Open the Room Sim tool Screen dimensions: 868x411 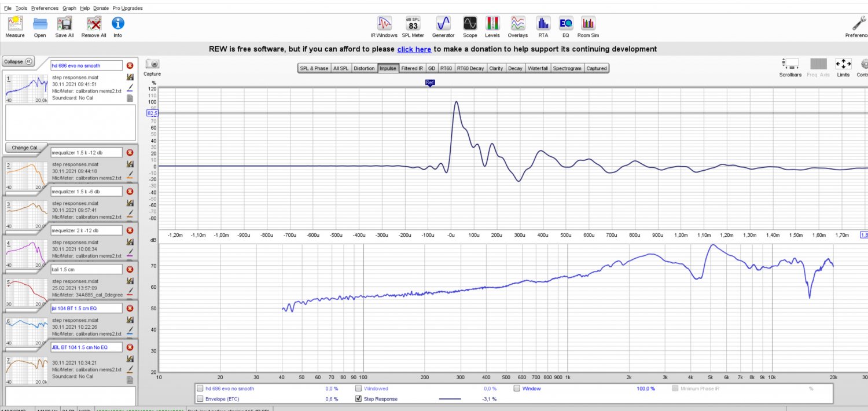(x=588, y=27)
